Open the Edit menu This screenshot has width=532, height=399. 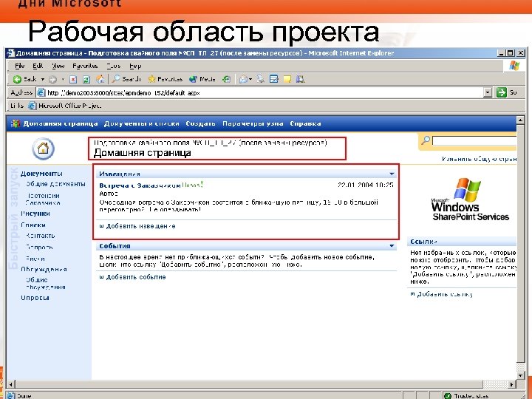38,66
